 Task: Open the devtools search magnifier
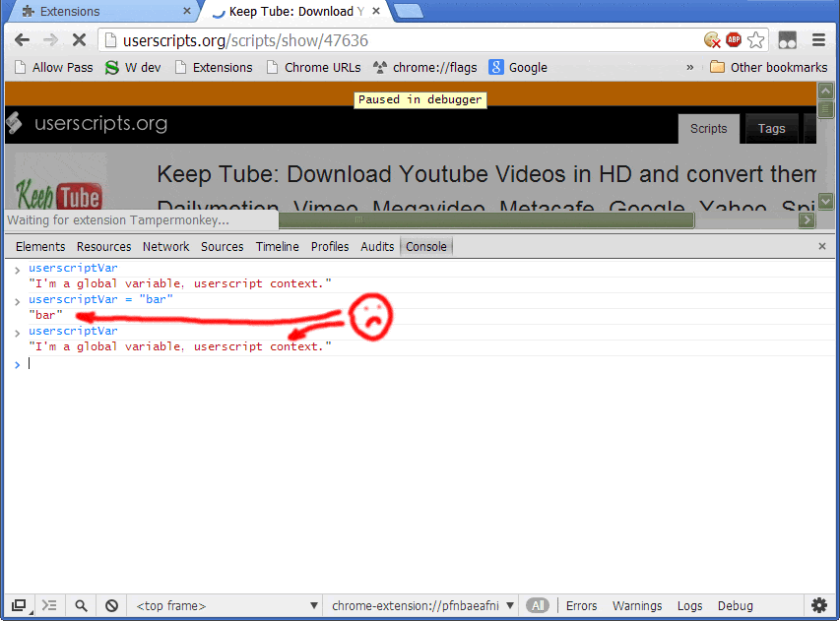coord(81,605)
